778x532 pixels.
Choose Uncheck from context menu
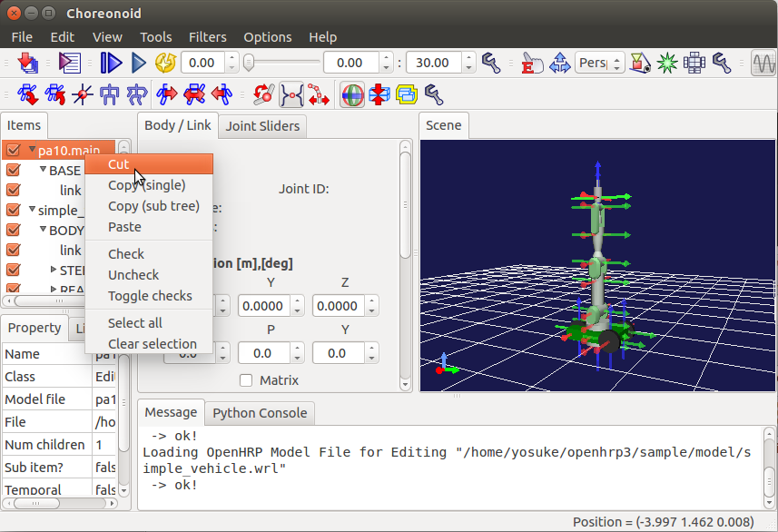(150, 275)
